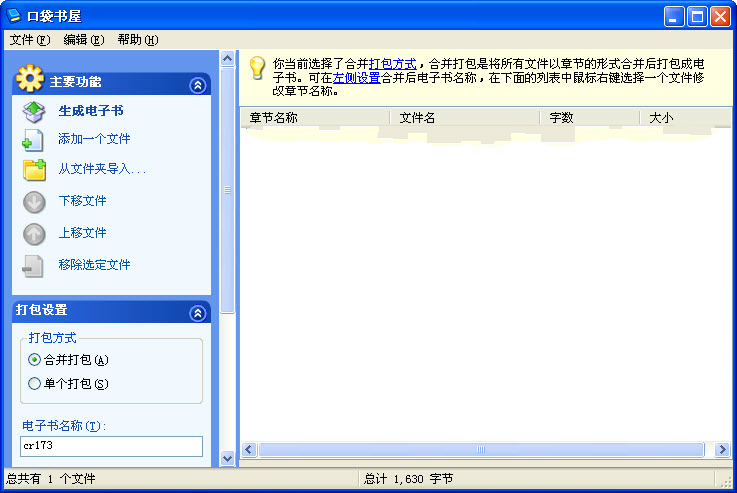The width and height of the screenshot is (737, 493).
Task: Click status bar text 总计 1,630 字节
Action: (x=408, y=479)
